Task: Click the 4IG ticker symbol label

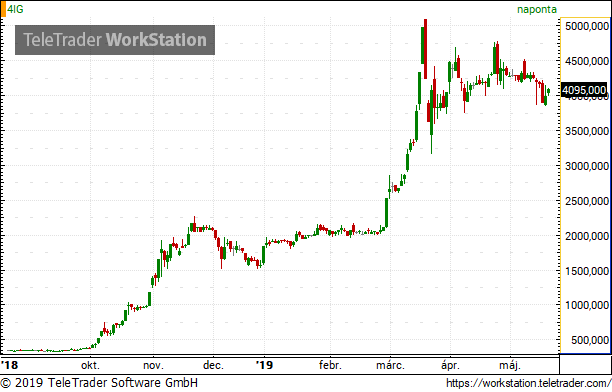Action: click(x=15, y=9)
